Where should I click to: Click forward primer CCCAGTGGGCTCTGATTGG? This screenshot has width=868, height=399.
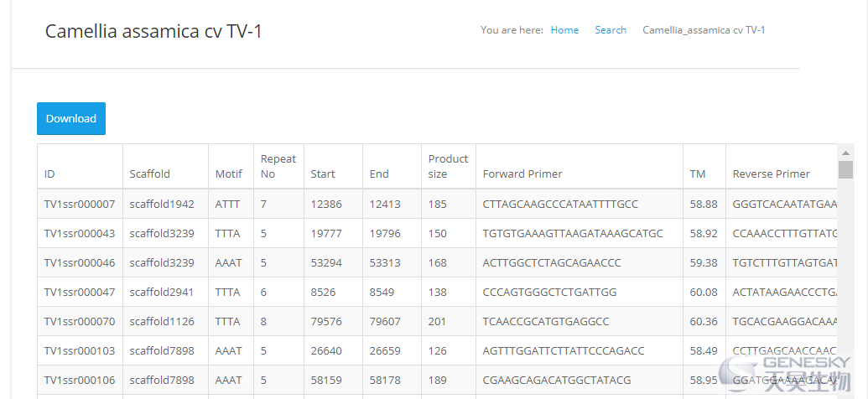549,293
